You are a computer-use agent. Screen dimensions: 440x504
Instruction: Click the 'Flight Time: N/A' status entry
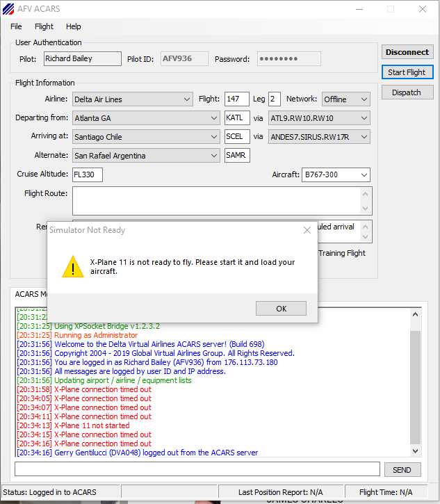point(386,492)
